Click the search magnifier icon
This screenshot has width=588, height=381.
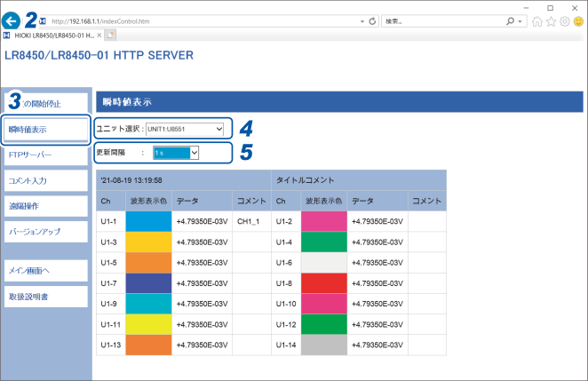click(x=510, y=21)
